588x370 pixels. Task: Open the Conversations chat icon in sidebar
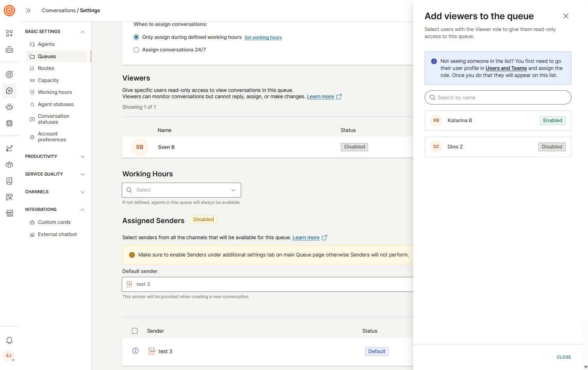pyautogui.click(x=9, y=91)
